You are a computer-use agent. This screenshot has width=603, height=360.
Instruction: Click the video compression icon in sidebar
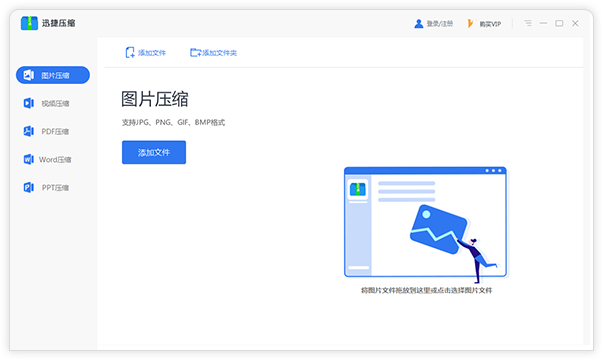pyautogui.click(x=28, y=103)
